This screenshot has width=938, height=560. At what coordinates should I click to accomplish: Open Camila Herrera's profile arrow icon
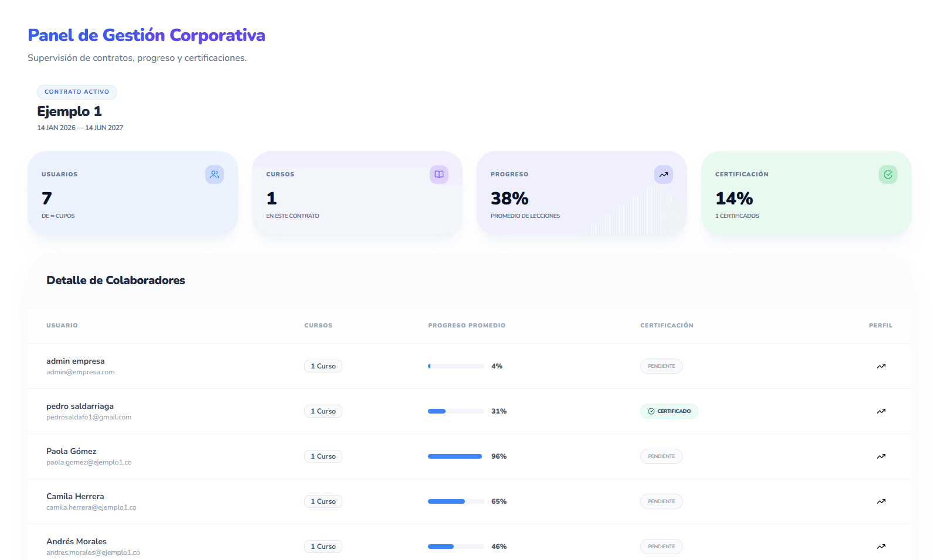pyautogui.click(x=881, y=501)
